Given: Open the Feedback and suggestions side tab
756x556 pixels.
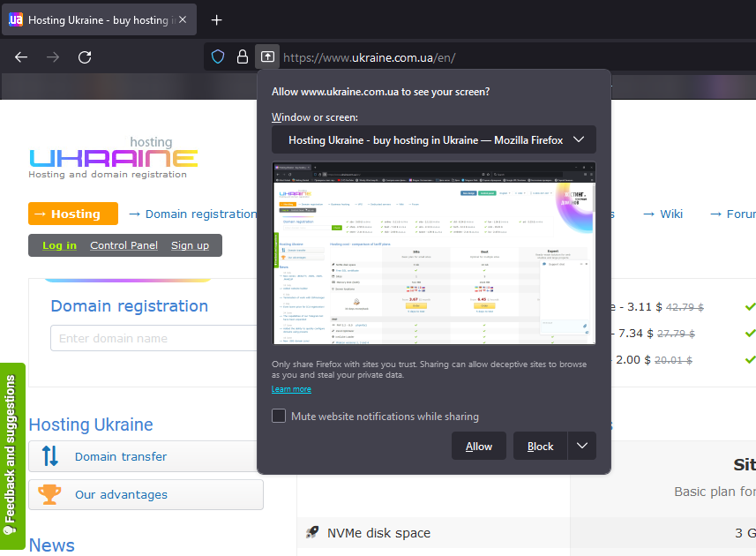Looking at the screenshot, I should 11,455.
